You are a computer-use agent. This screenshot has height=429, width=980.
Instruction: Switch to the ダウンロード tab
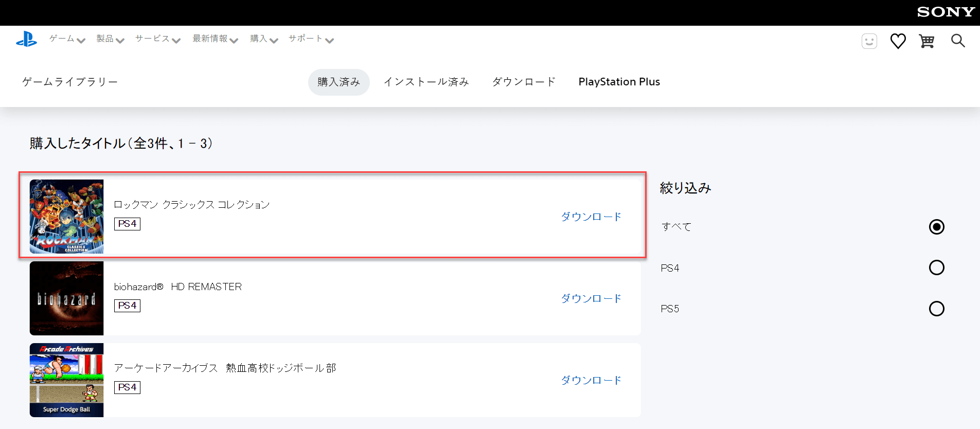[524, 82]
